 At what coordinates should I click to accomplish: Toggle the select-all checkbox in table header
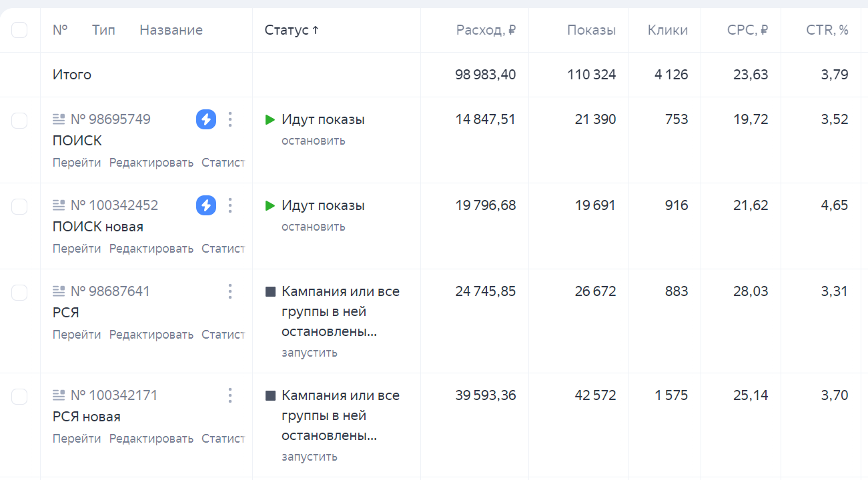click(x=20, y=30)
